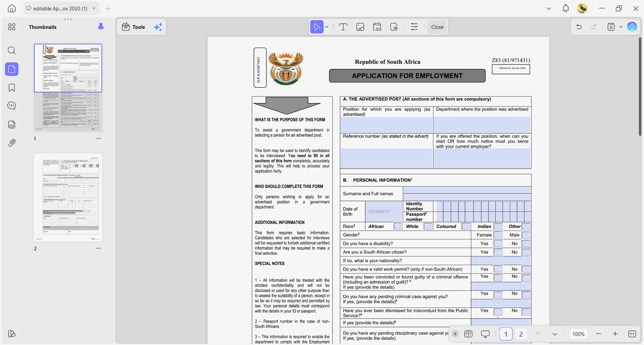The width and height of the screenshot is (644, 345).
Task: Zoom out with the minus icon
Action: (x=598, y=334)
